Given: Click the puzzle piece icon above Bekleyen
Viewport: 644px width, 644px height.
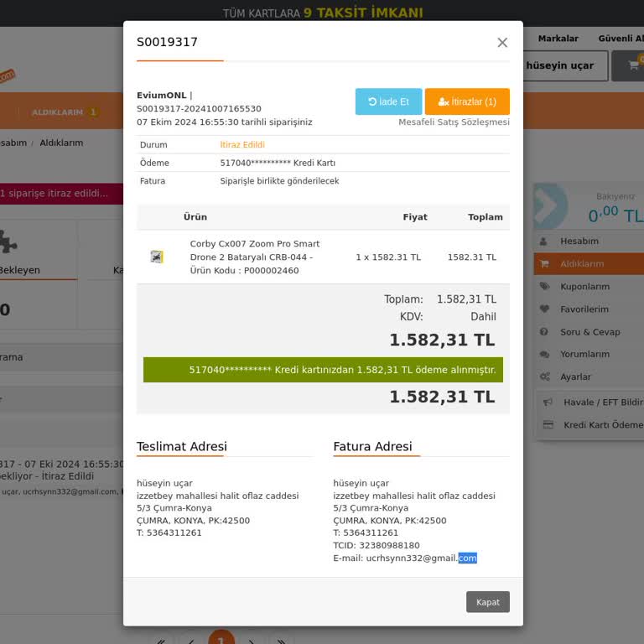Looking at the screenshot, I should [x=8, y=241].
